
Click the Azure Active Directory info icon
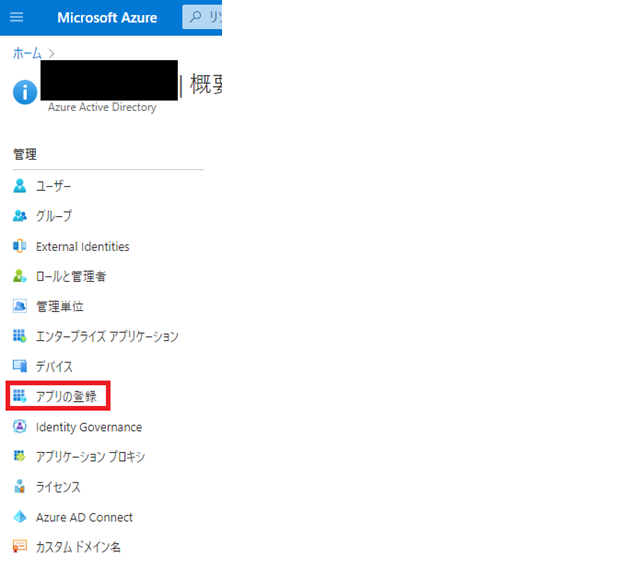coord(24,92)
